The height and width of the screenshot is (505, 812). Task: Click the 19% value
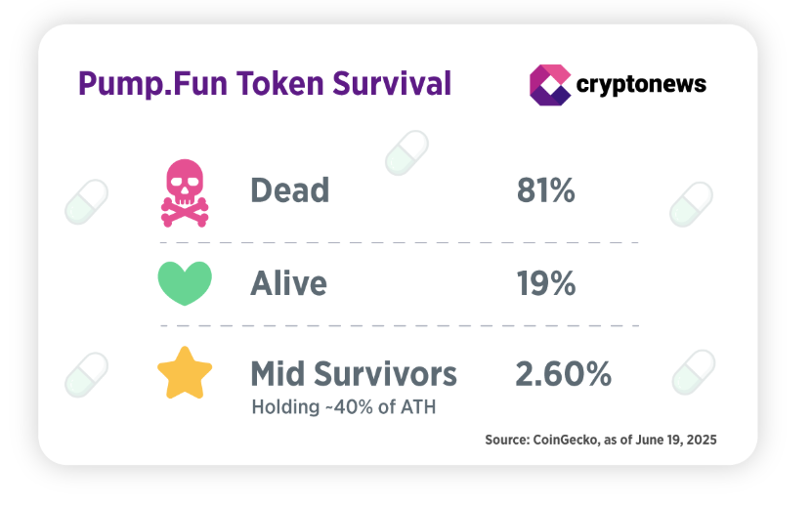(x=545, y=283)
